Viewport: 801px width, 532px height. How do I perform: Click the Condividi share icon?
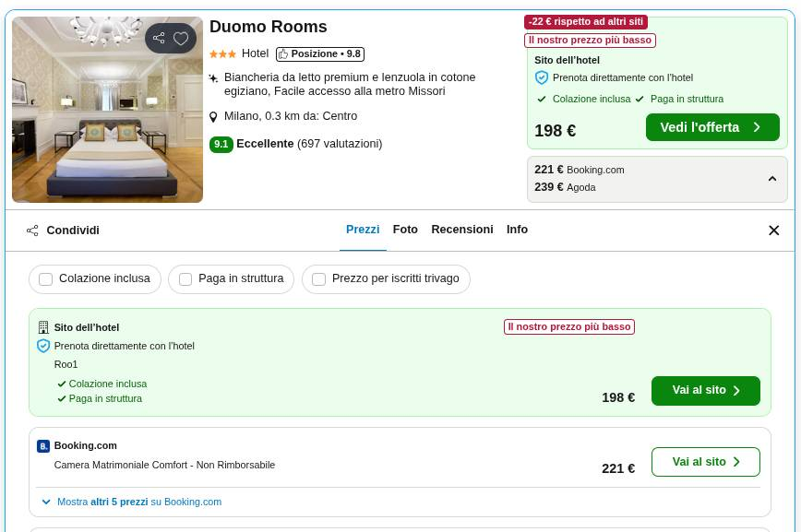[33, 231]
